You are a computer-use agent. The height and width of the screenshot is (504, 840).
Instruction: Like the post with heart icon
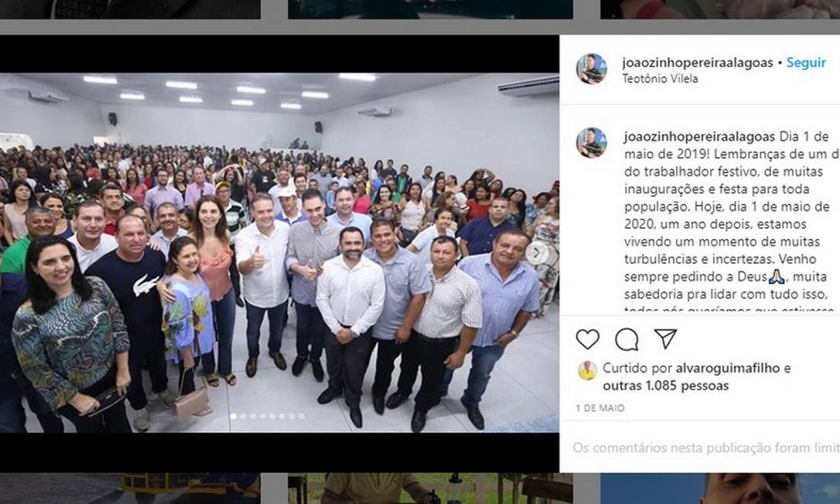click(x=587, y=339)
